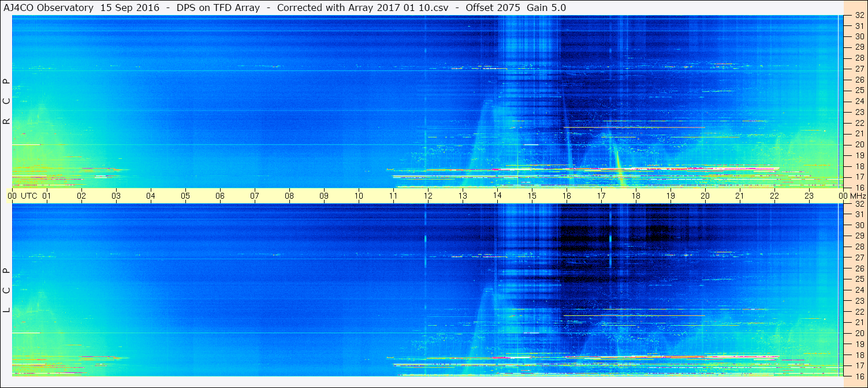Image resolution: width=868 pixels, height=388 pixels.
Task: Click the 24 MHz tick label of RCP panel
Action: click(859, 101)
